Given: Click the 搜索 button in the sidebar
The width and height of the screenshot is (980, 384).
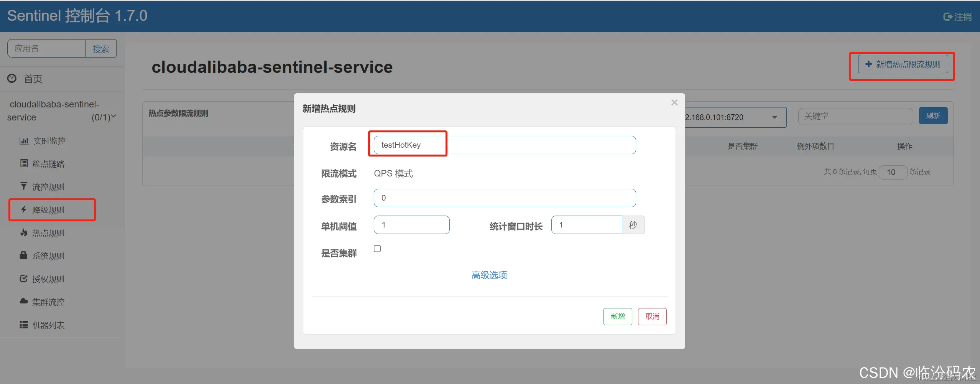Looking at the screenshot, I should click(101, 48).
